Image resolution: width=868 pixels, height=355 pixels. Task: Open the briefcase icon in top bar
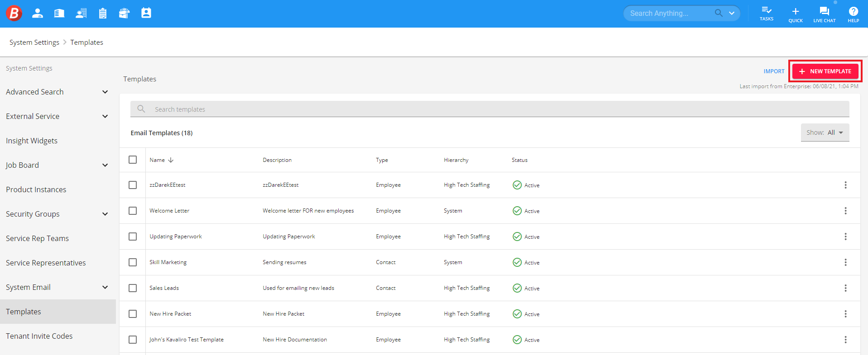(124, 13)
